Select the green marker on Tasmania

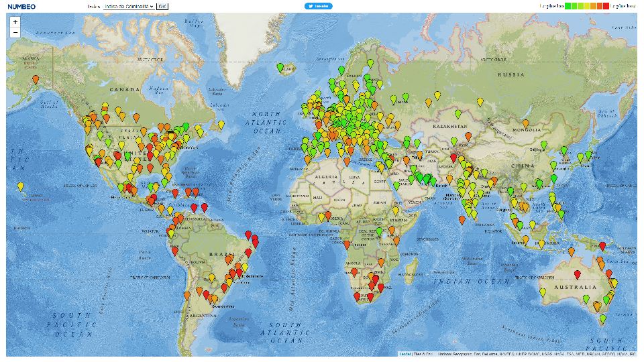[602, 318]
